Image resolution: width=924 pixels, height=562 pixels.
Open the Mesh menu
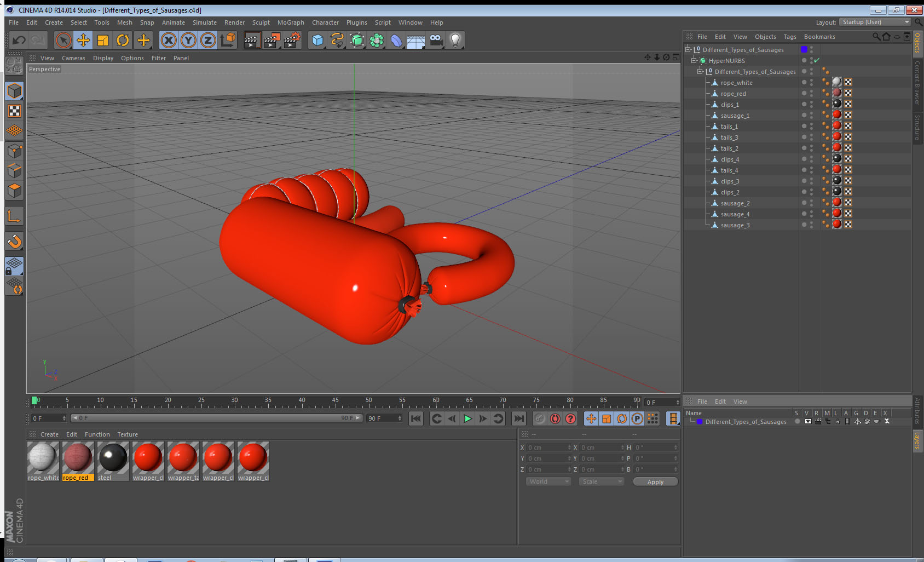click(x=124, y=22)
